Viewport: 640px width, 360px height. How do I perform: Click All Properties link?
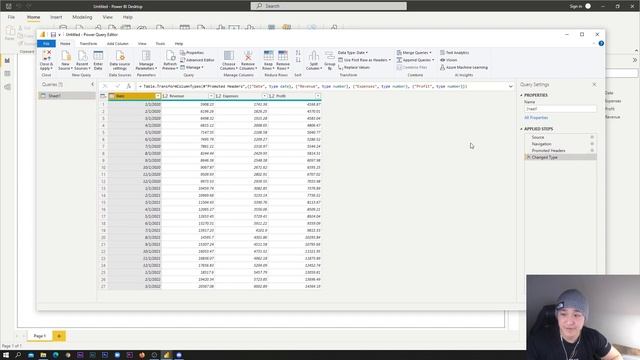click(536, 118)
